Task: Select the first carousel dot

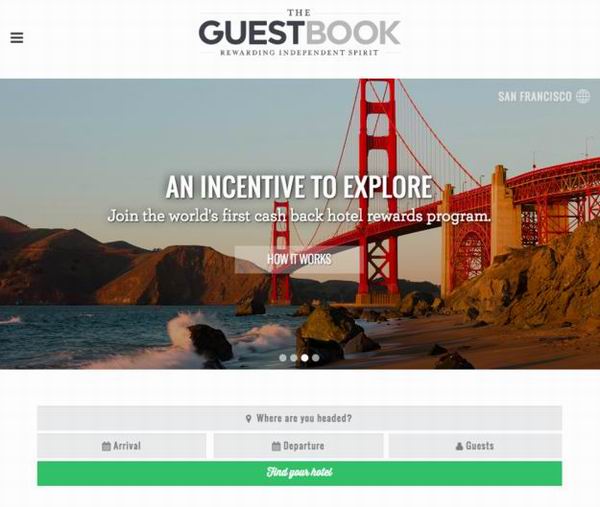Action: click(x=283, y=358)
